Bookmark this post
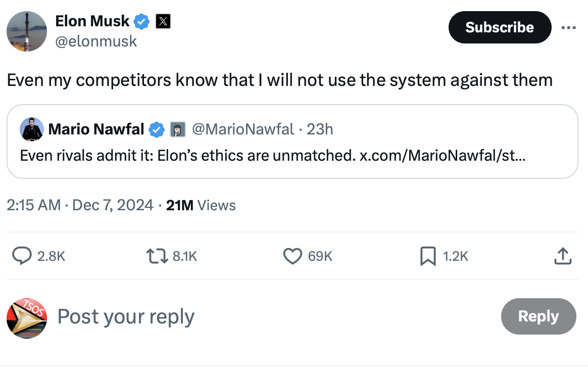This screenshot has height=373, width=588. point(428,257)
